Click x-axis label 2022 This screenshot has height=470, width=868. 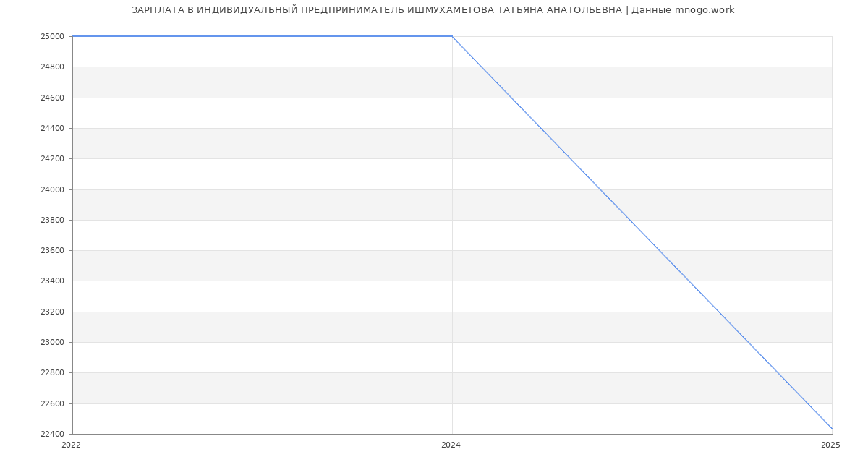[x=72, y=445]
